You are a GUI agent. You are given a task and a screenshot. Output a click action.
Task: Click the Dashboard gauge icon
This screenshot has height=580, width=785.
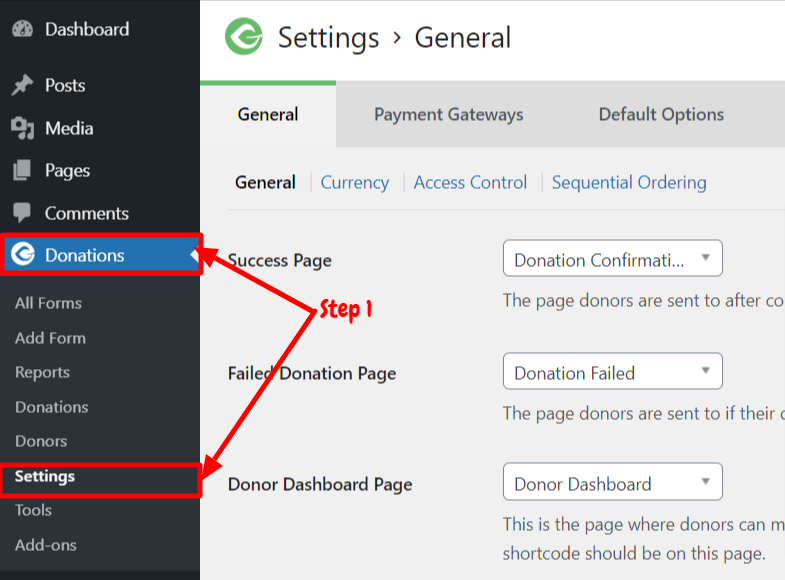click(x=22, y=29)
